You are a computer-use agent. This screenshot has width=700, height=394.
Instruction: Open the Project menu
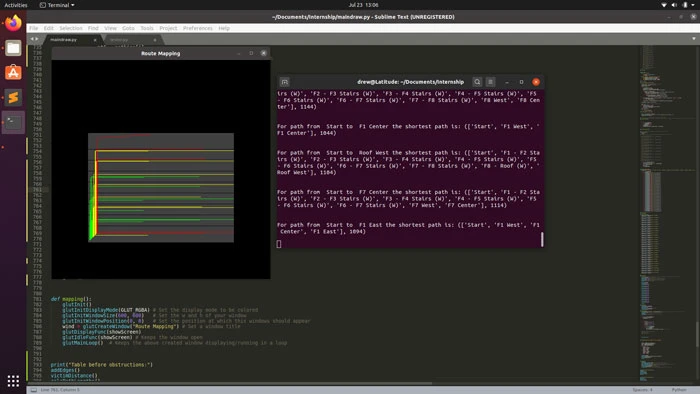click(x=168, y=28)
